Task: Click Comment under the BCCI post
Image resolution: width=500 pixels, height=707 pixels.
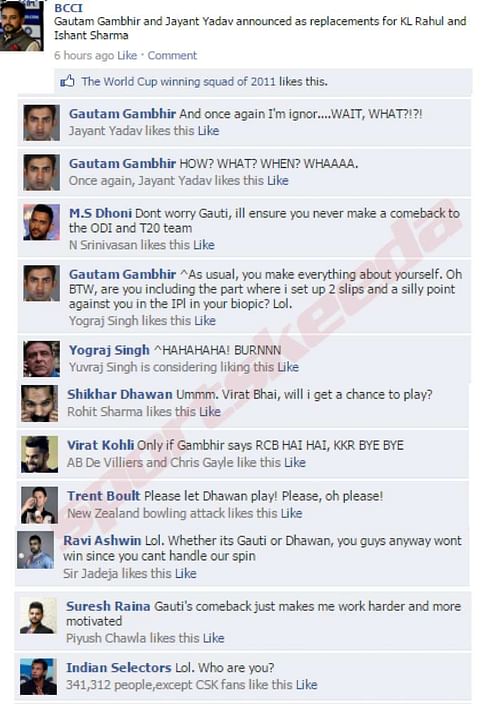Action: pyautogui.click(x=172, y=55)
